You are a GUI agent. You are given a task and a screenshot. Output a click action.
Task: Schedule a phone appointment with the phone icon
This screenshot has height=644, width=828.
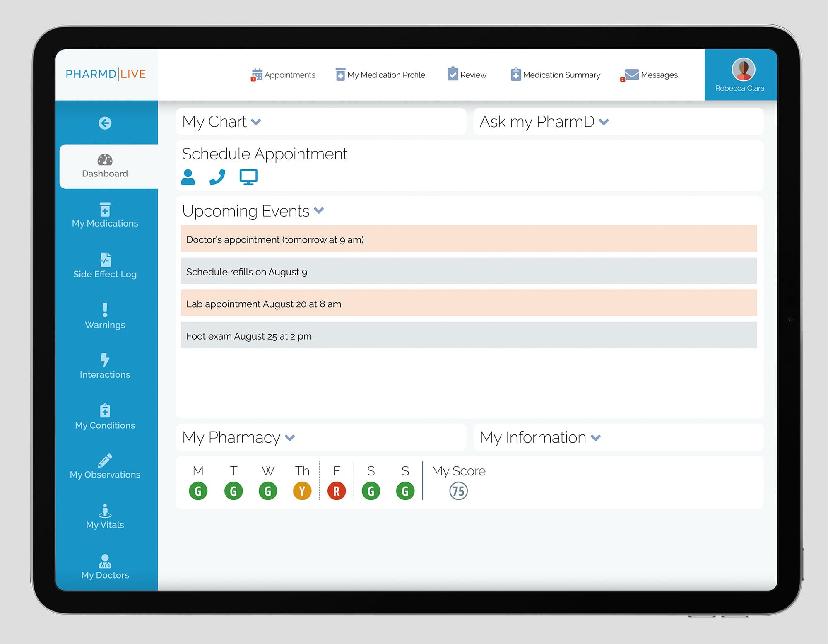(x=217, y=177)
